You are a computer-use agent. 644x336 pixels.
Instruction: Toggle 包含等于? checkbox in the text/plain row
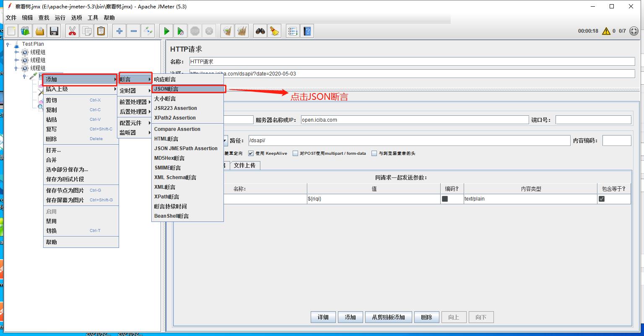602,199
